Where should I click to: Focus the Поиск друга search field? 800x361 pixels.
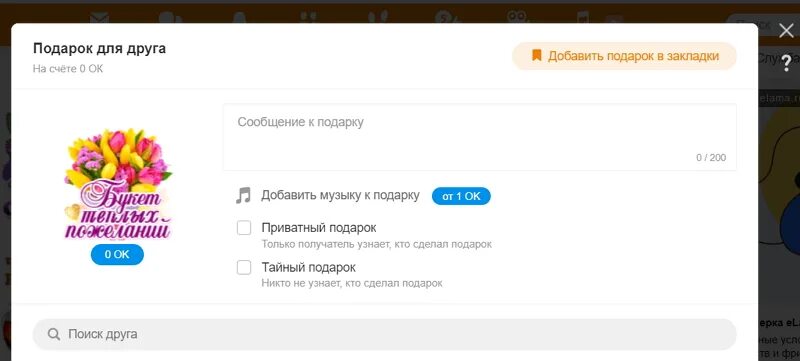click(385, 334)
